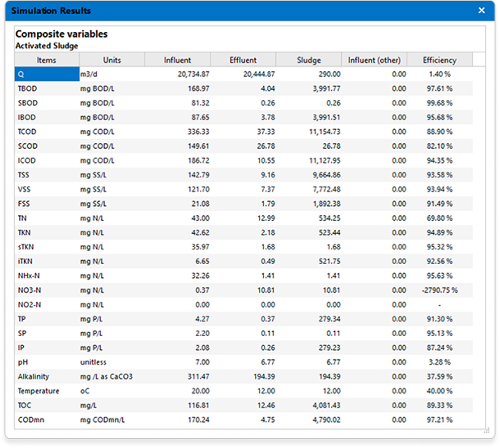500x448 pixels.
Task: Select the TBOD row label
Action: [x=27, y=88]
